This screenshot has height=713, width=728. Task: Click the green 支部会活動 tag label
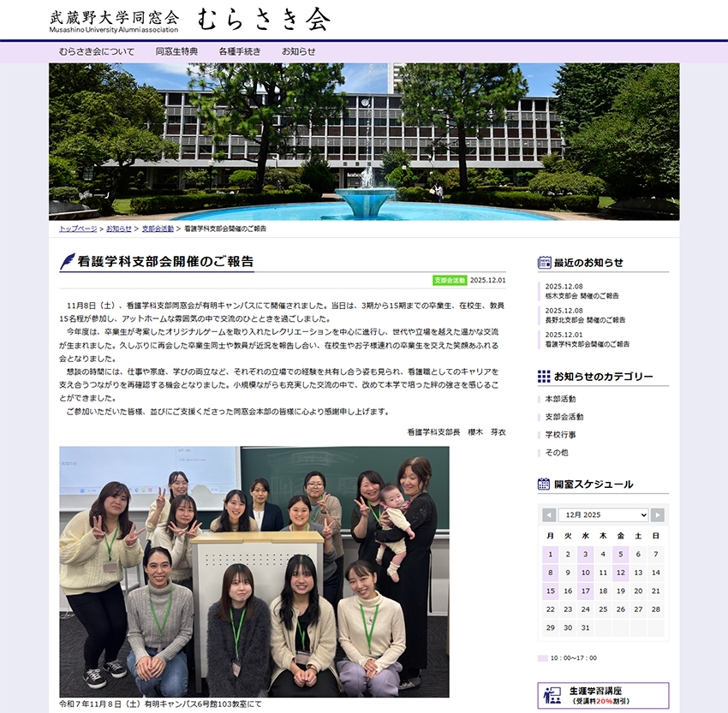(x=450, y=280)
